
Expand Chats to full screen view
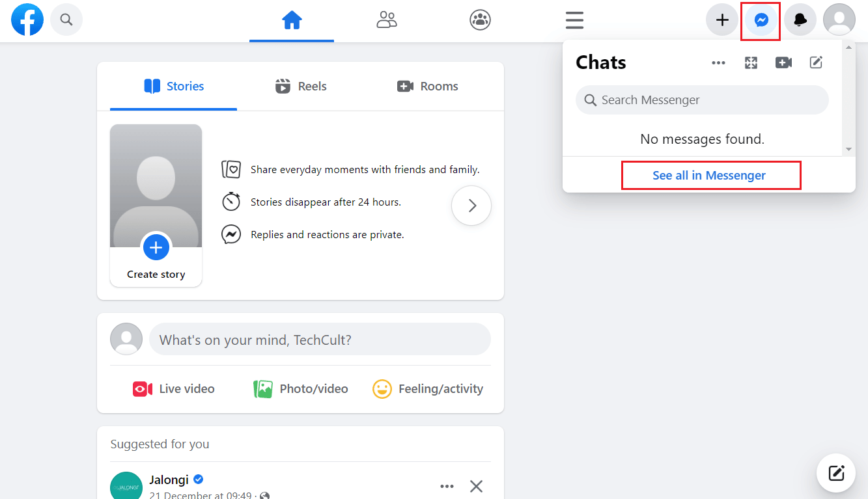pyautogui.click(x=751, y=62)
